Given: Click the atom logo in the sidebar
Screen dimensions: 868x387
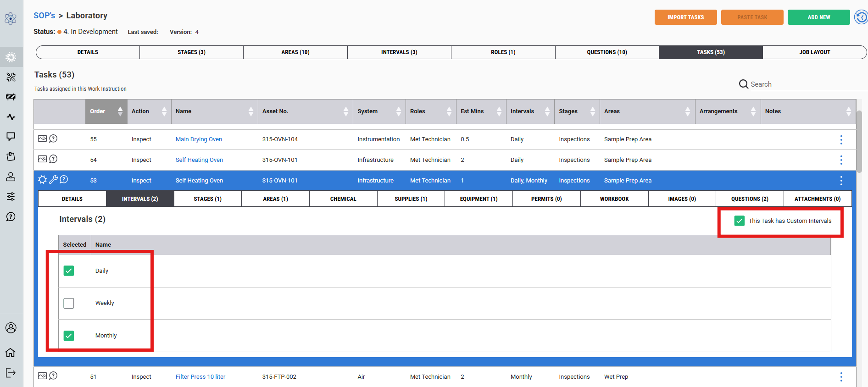Looking at the screenshot, I should pyautogui.click(x=11, y=19).
